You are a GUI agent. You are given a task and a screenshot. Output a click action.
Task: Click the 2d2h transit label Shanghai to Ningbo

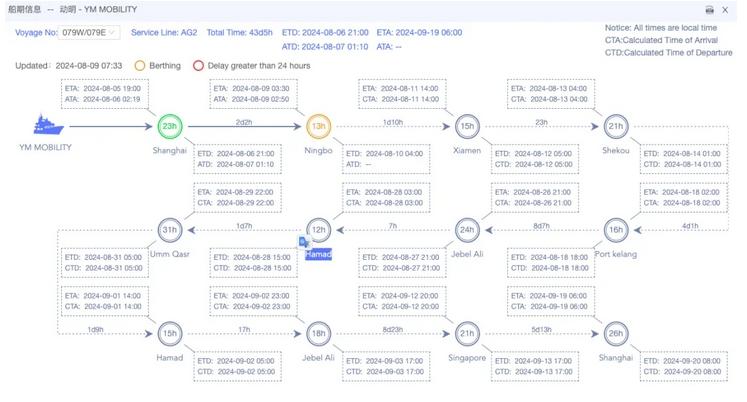pyautogui.click(x=244, y=122)
